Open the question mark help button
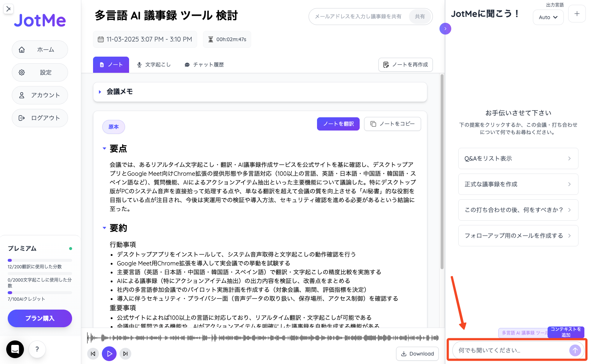 [37, 349]
